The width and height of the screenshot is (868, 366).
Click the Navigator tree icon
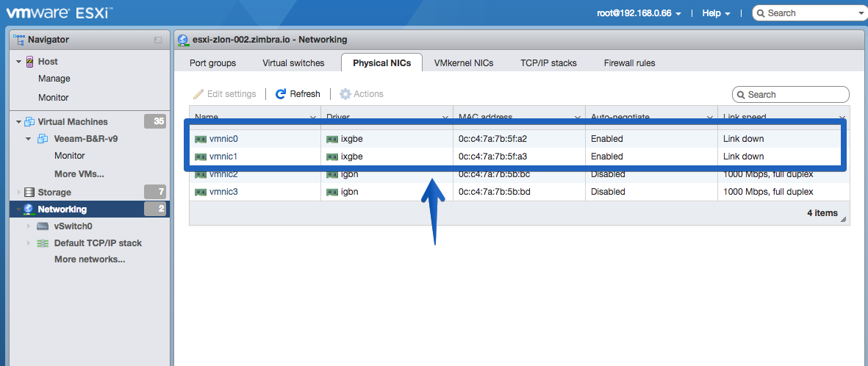(19, 40)
